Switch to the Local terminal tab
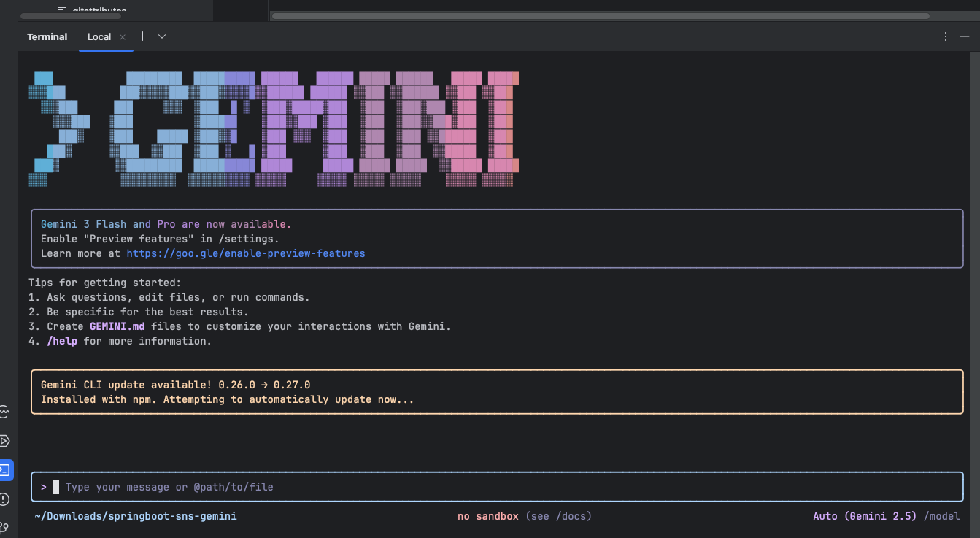Viewport: 980px width, 538px height. [x=99, y=37]
